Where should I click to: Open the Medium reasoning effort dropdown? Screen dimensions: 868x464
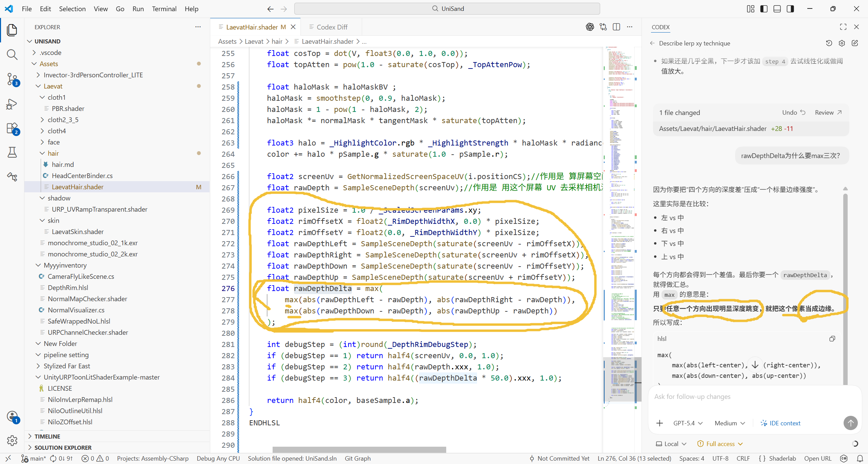click(x=730, y=423)
